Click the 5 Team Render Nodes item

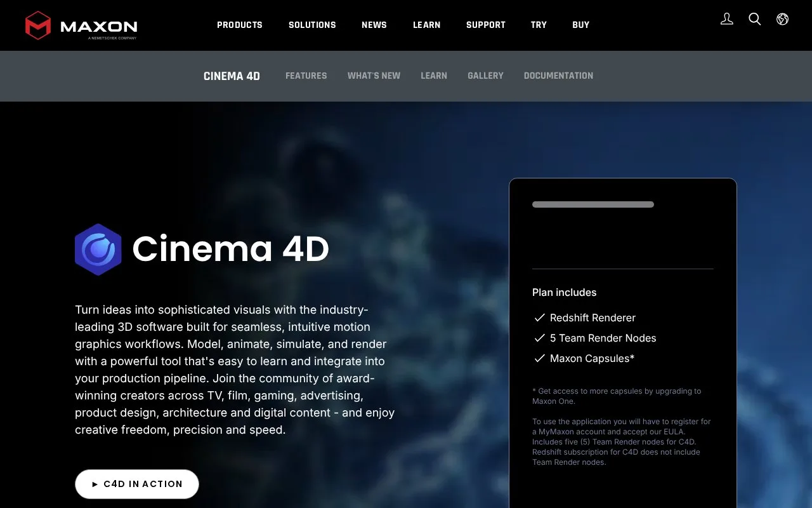594,338
